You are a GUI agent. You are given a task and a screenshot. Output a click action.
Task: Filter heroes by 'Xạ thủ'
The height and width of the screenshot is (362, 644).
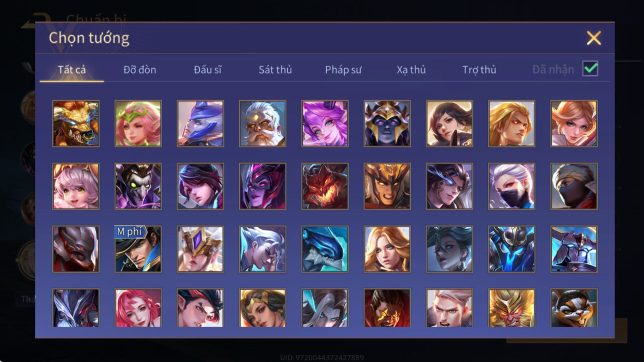point(411,70)
